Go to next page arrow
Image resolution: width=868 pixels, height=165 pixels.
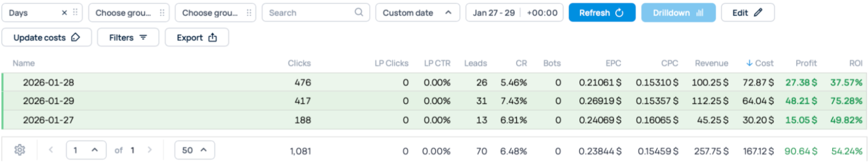point(150,150)
